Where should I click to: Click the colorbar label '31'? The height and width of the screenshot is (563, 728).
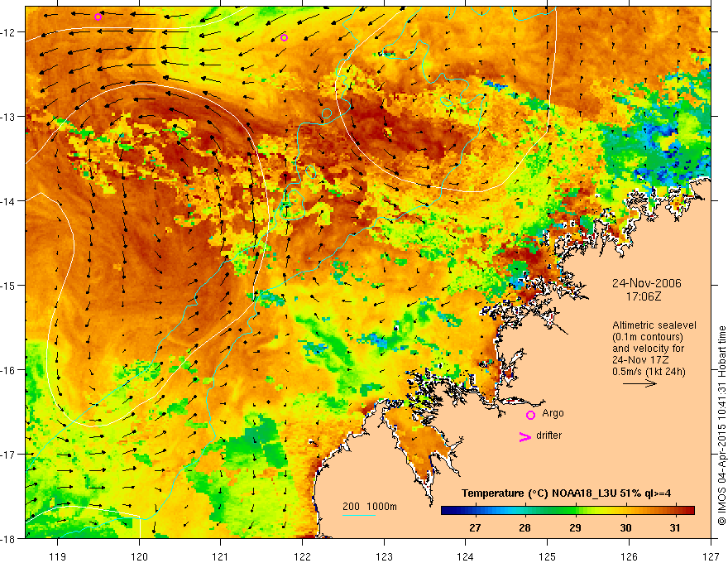click(674, 527)
